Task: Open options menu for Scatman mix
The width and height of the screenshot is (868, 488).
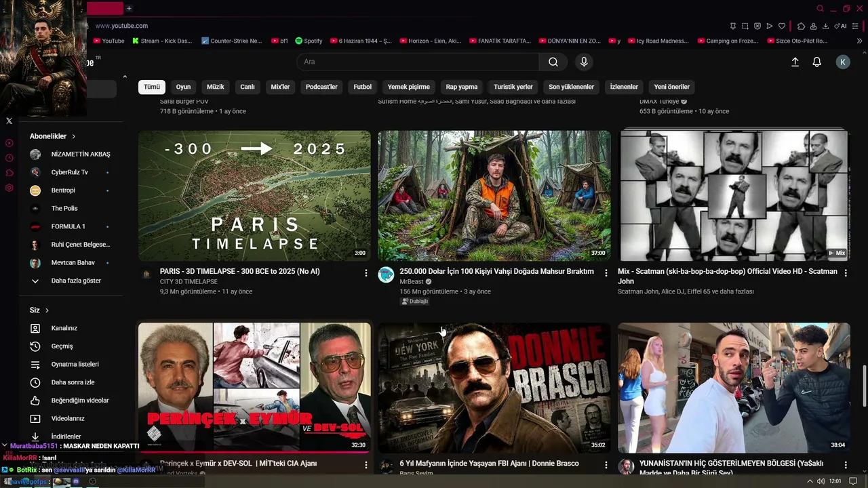Action: 846,272
